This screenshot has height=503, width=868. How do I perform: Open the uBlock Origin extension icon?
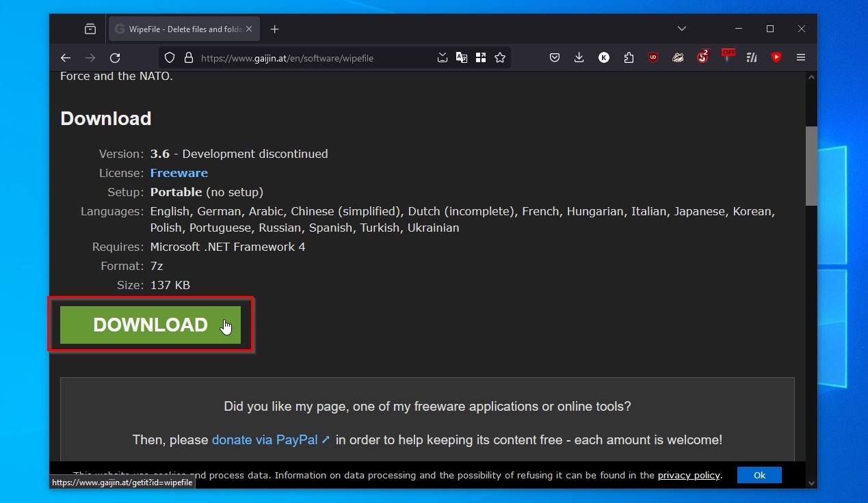[653, 58]
